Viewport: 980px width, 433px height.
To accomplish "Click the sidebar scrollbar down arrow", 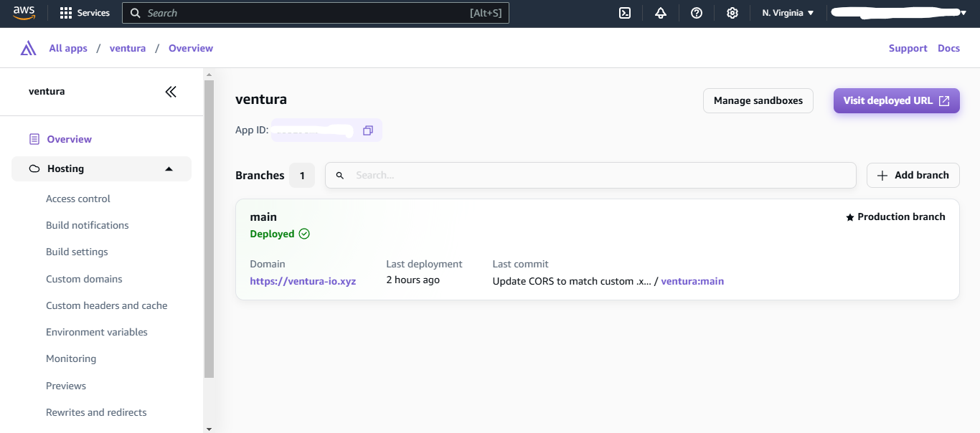I will (x=209, y=429).
